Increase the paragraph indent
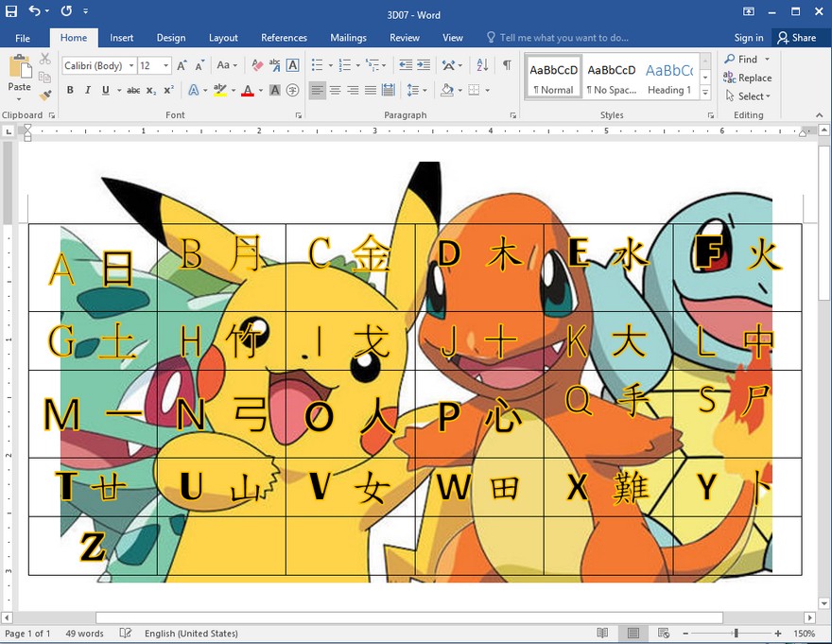The width and height of the screenshot is (832, 644). (424, 65)
